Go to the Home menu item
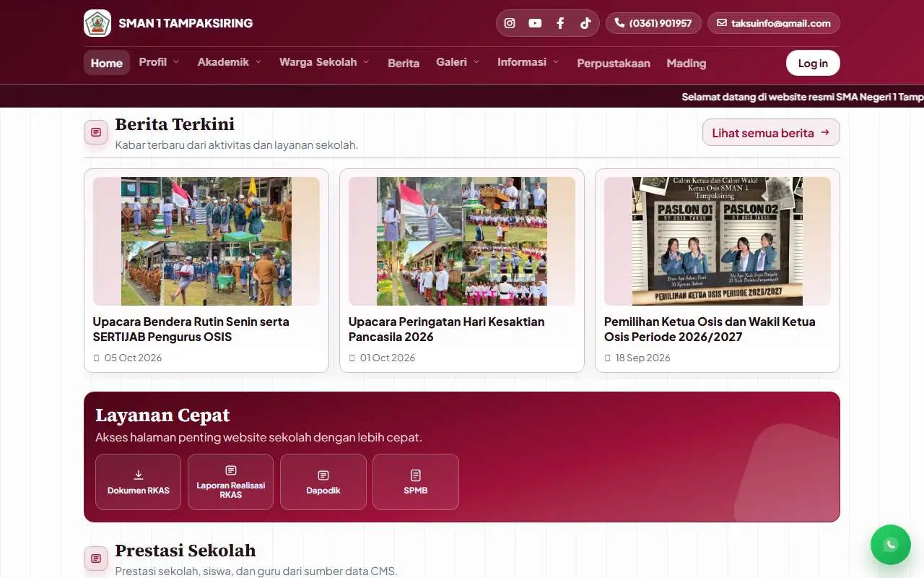The image size is (924, 578). (x=107, y=63)
